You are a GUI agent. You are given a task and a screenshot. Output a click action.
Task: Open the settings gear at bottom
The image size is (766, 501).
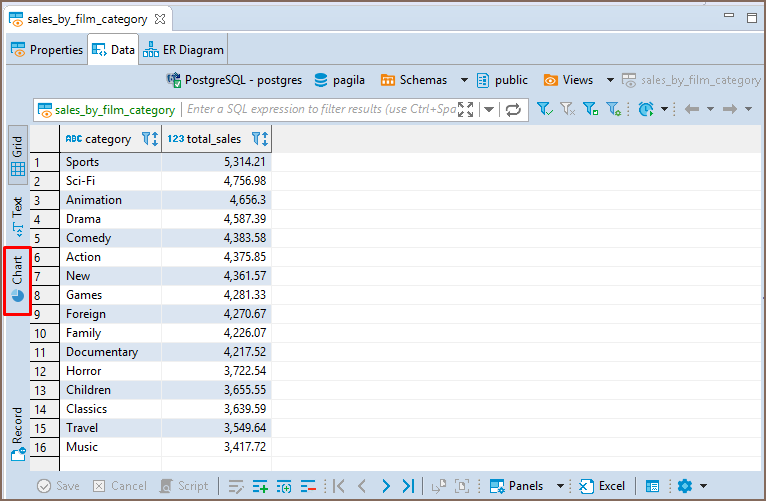684,486
